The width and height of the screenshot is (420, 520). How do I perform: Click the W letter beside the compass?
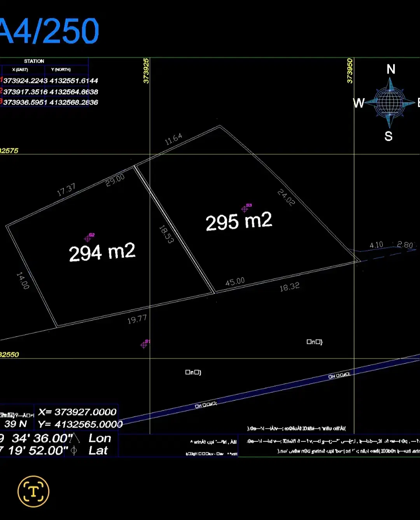(x=359, y=103)
